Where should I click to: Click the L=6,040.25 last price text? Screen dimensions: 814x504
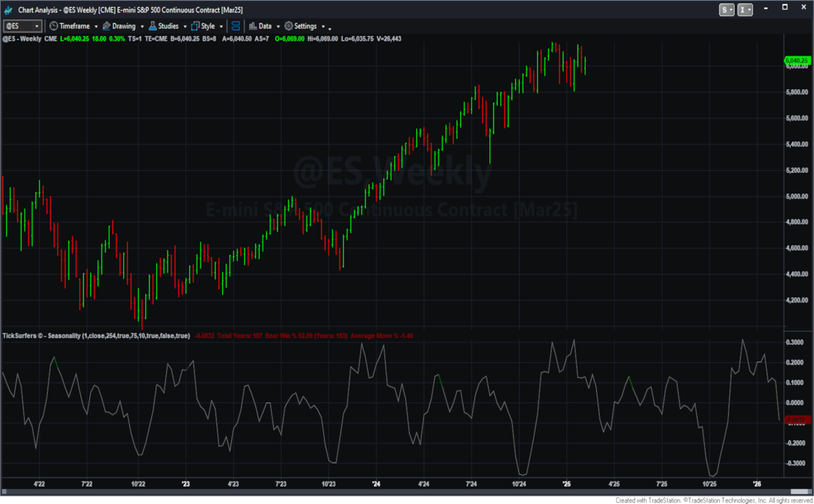point(75,39)
